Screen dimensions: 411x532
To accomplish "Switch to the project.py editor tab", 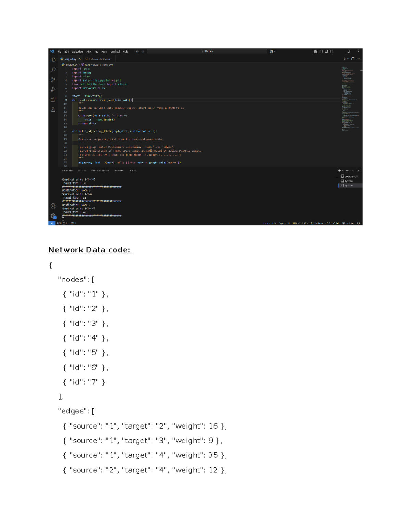I will coord(71,59).
